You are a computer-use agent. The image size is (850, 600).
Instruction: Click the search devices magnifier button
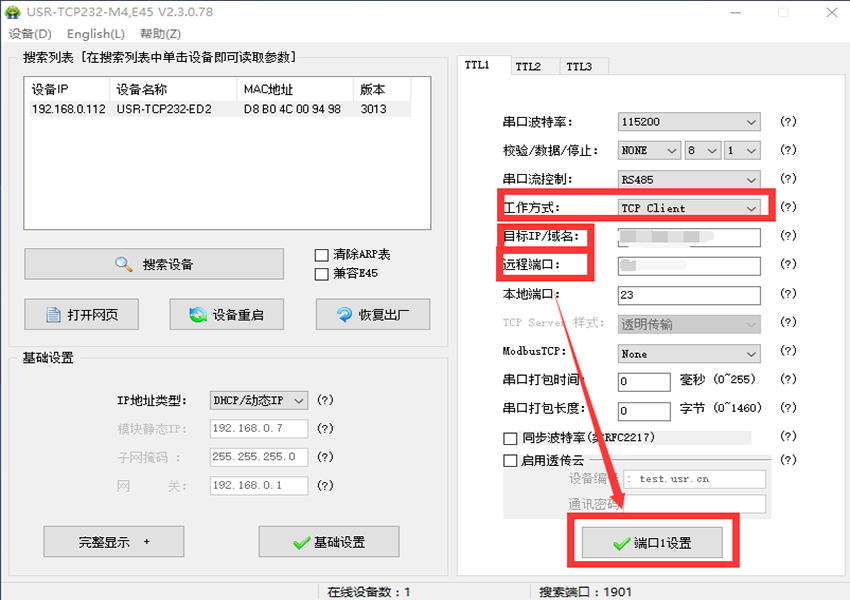(154, 264)
